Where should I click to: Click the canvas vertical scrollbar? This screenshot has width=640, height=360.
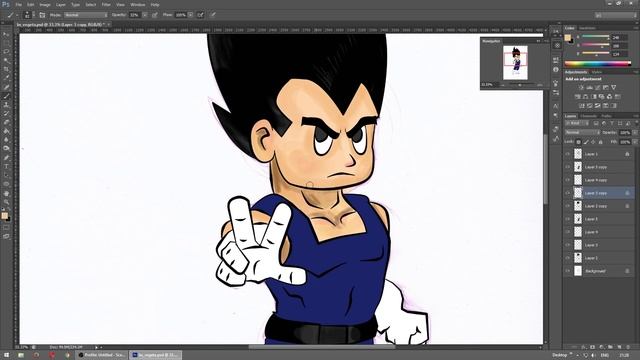click(546, 169)
